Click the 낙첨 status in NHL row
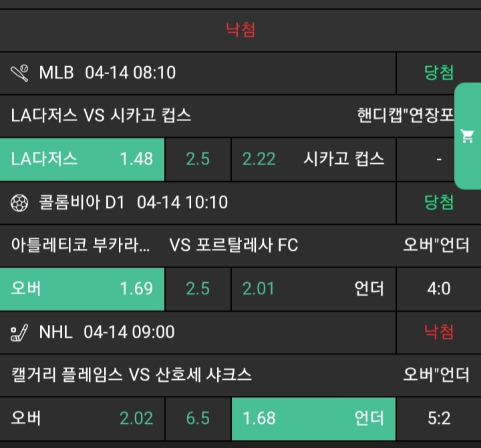Screen dimensions: 481x448 [439, 332]
